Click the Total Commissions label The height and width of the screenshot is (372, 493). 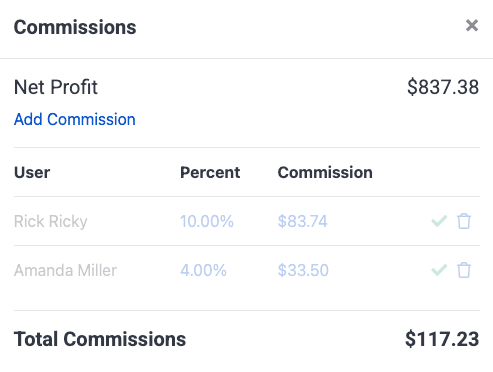[100, 339]
